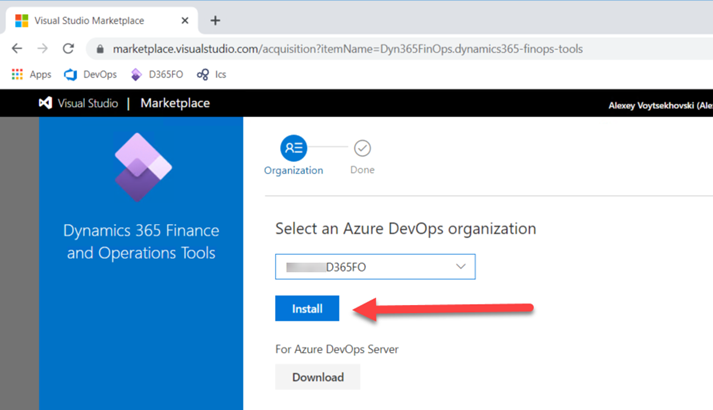Open the D365FO bookmark
The height and width of the screenshot is (410, 713).
[157, 74]
